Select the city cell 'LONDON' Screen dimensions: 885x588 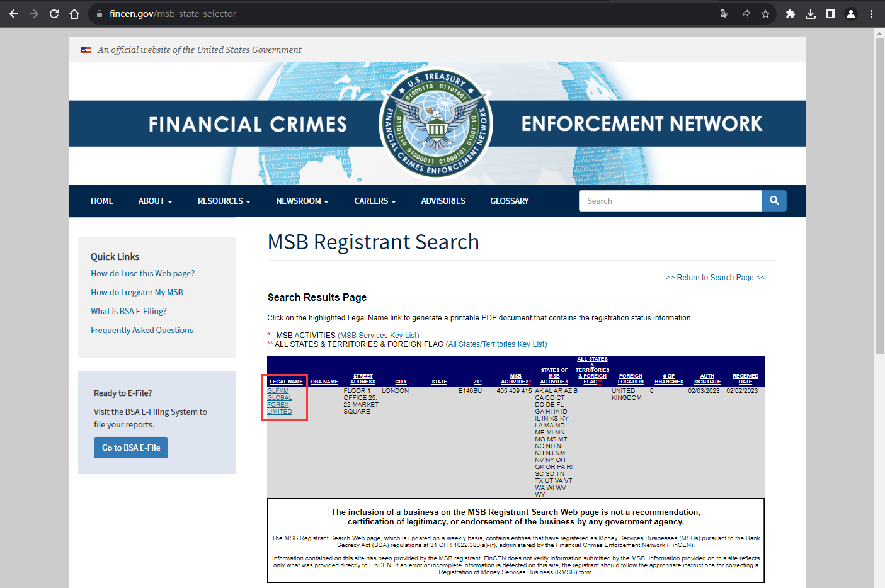pos(396,391)
